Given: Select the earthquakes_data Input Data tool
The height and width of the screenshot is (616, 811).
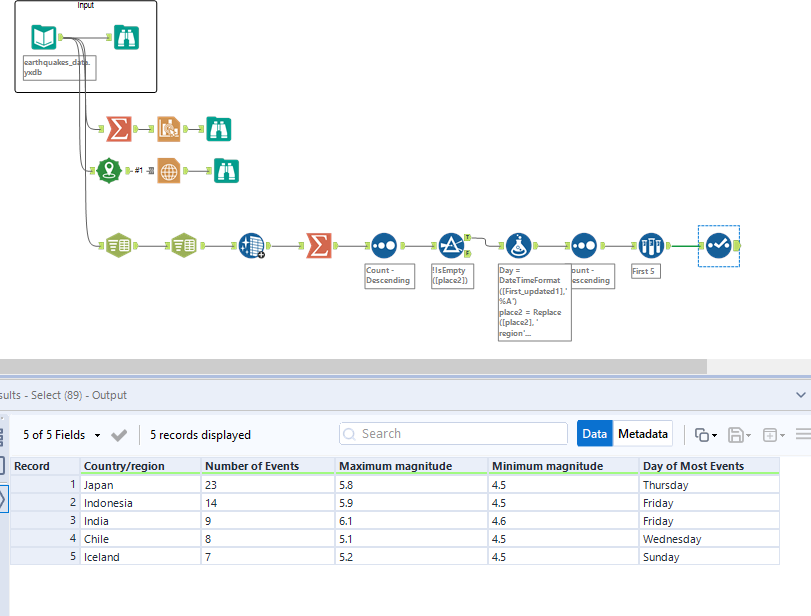Looking at the screenshot, I should (x=43, y=37).
